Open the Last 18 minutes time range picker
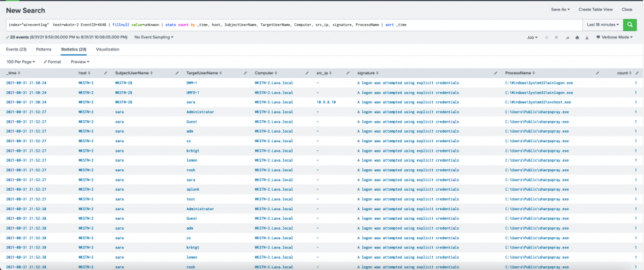 pos(602,25)
